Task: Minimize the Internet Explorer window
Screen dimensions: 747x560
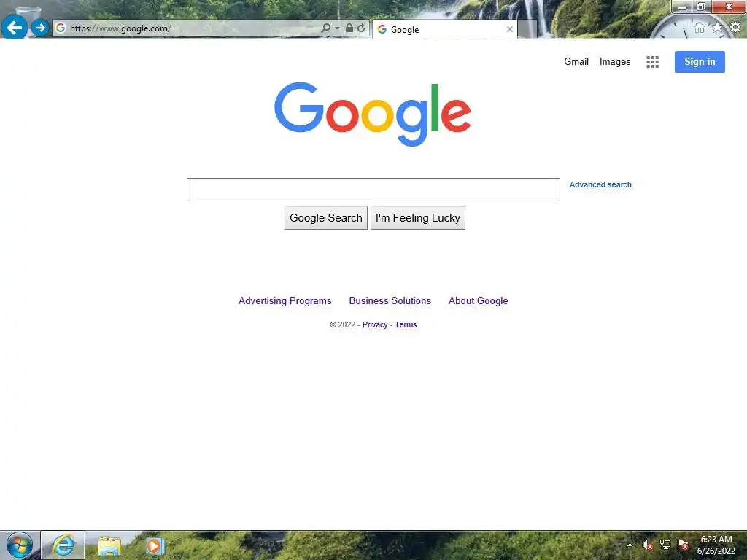Action: point(682,7)
